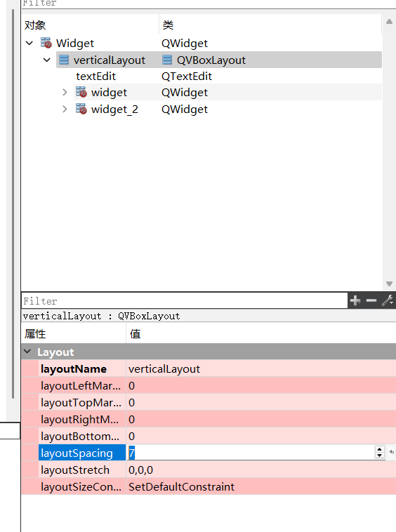
Task: Select the layoutTopMar... property
Action: point(81,403)
